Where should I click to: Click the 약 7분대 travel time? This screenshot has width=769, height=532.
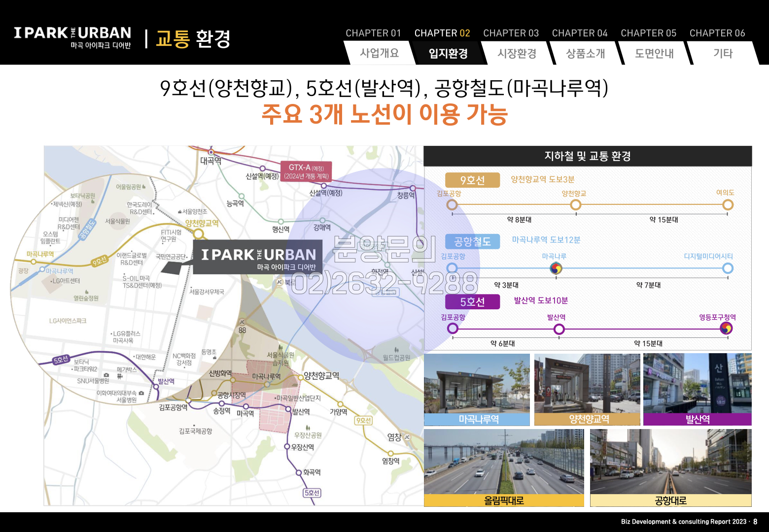point(649,285)
